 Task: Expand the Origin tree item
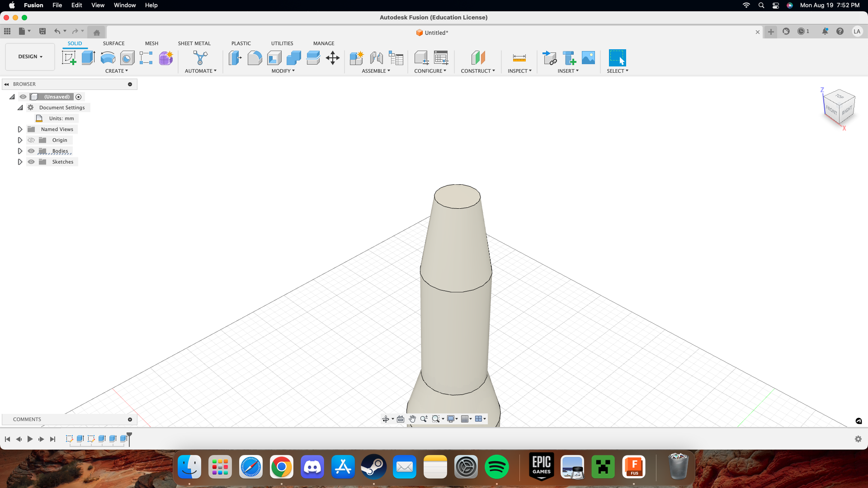tap(20, 140)
